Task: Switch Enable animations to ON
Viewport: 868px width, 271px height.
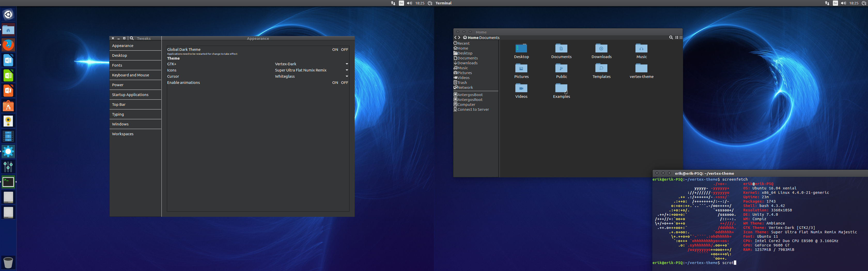Action: [x=335, y=83]
